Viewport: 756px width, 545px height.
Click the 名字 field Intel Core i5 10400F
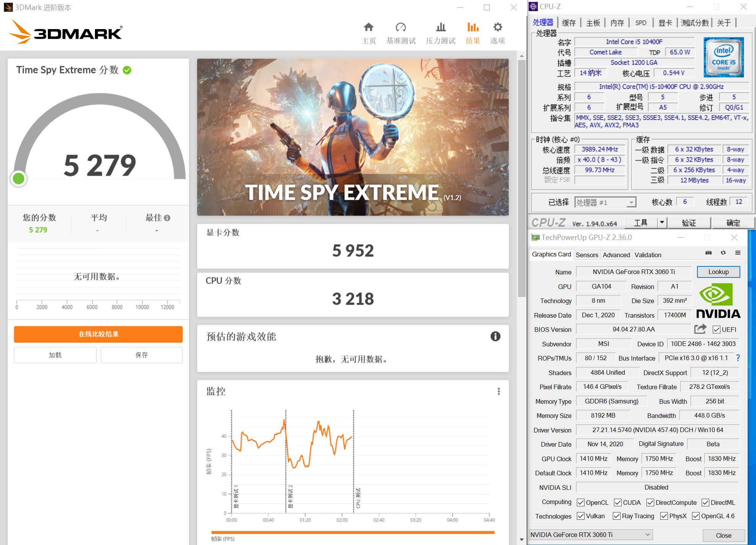[x=634, y=42]
